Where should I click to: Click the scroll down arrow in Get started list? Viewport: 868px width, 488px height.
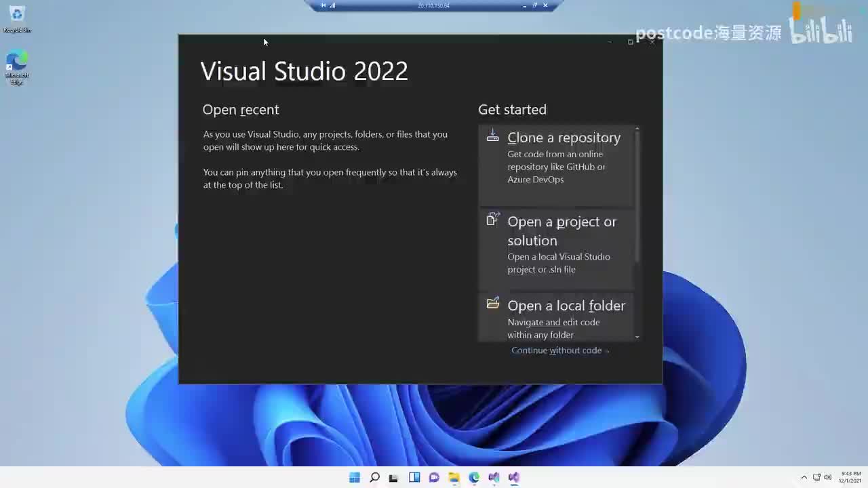637,337
